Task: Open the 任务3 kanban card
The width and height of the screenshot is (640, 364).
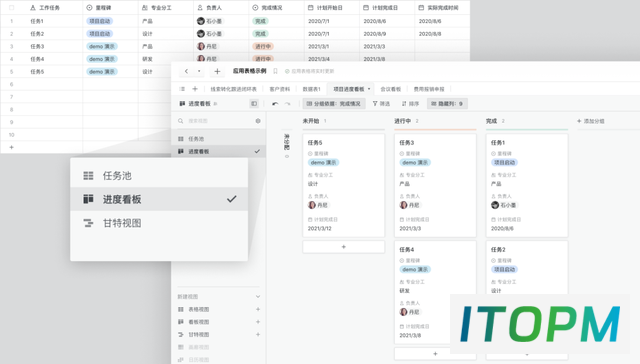Action: (x=435, y=185)
